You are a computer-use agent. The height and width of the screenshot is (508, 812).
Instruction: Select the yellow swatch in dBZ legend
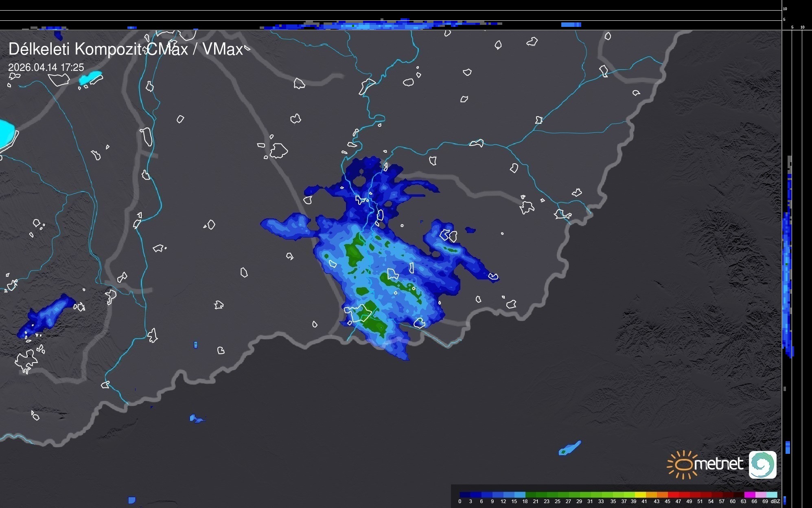pyautogui.click(x=641, y=495)
